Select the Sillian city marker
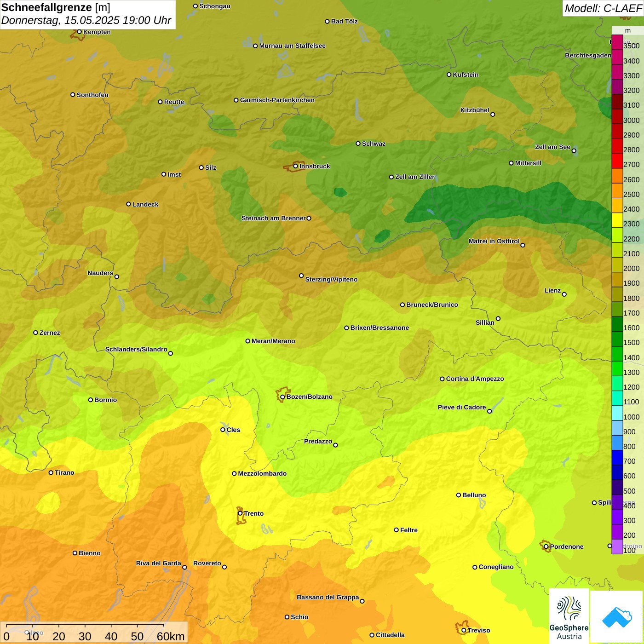Viewport: 644px width, 644px height. (498, 318)
